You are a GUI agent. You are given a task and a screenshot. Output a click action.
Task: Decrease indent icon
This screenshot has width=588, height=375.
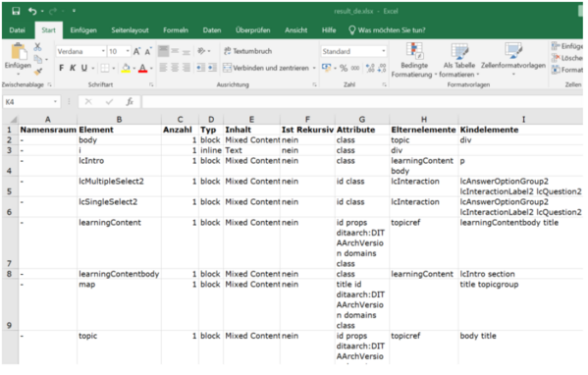[201, 68]
